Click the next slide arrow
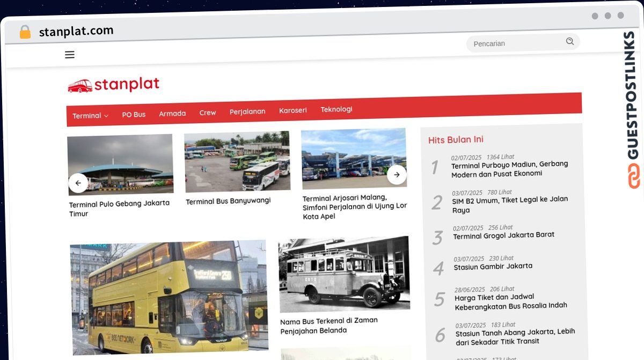This screenshot has width=644, height=360. point(397,175)
